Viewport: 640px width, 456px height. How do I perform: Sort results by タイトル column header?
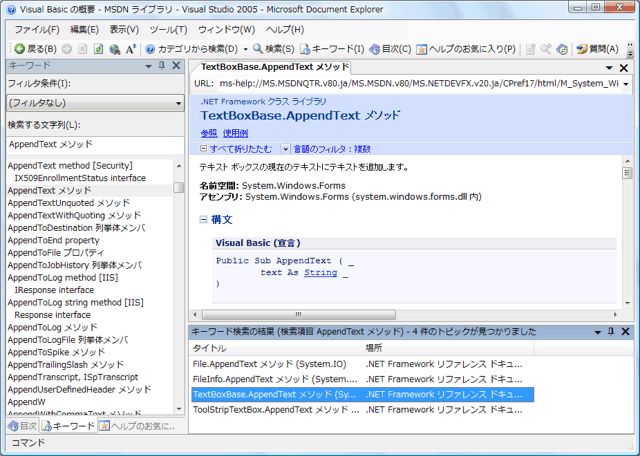tap(276, 348)
